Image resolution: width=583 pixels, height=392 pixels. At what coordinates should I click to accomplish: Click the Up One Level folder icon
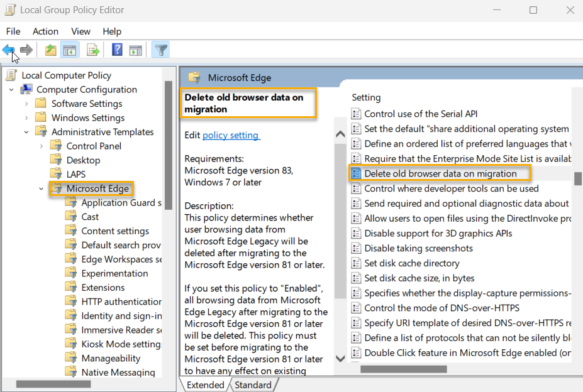(x=51, y=50)
